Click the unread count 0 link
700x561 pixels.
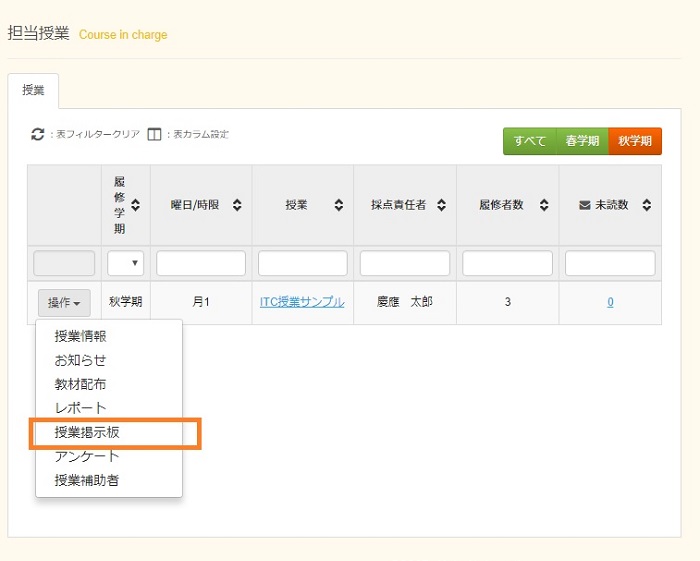click(610, 302)
